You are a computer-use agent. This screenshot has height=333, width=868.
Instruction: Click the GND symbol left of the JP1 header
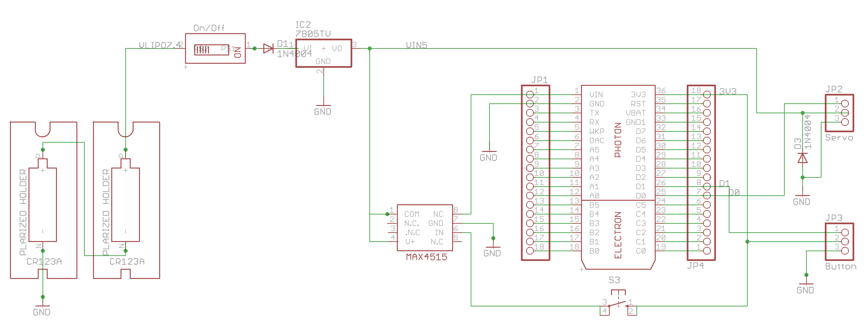point(489,156)
